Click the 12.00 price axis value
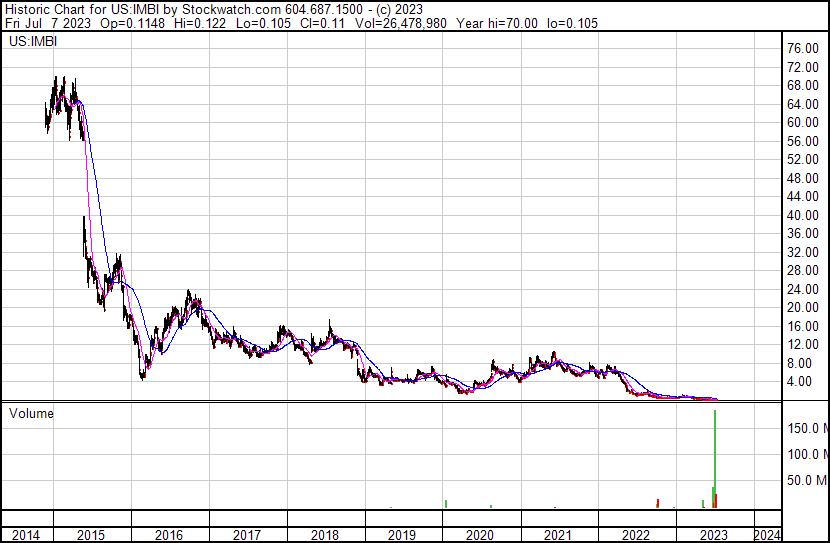830x543 pixels. (803, 345)
